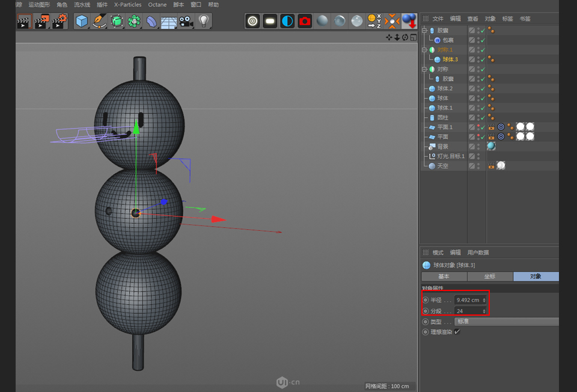Viewport: 577px width, 392px height.
Task: Open the Octane Live Viewer red camera icon
Action: point(305,21)
